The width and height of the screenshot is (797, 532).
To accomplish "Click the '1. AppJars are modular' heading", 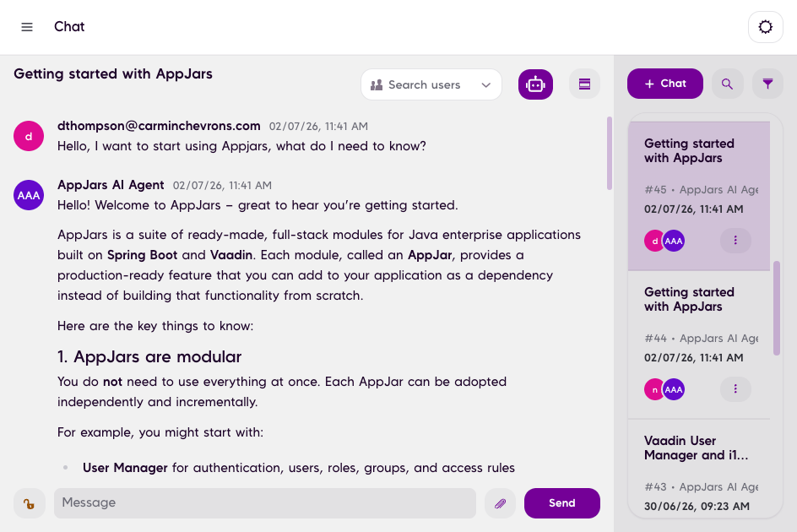I will [149, 356].
